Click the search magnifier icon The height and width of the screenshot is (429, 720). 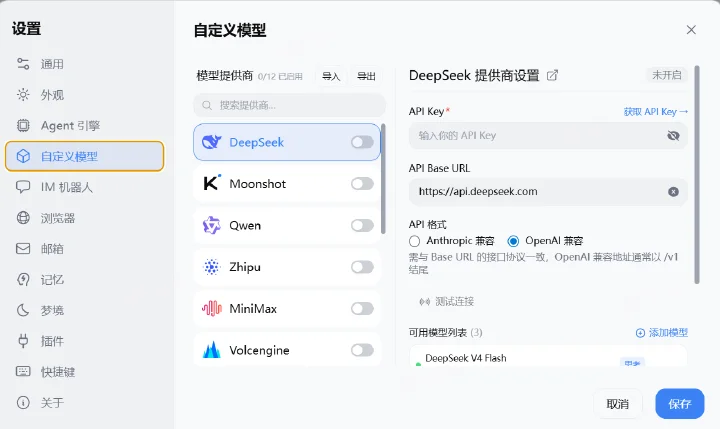pyautogui.click(x=207, y=105)
